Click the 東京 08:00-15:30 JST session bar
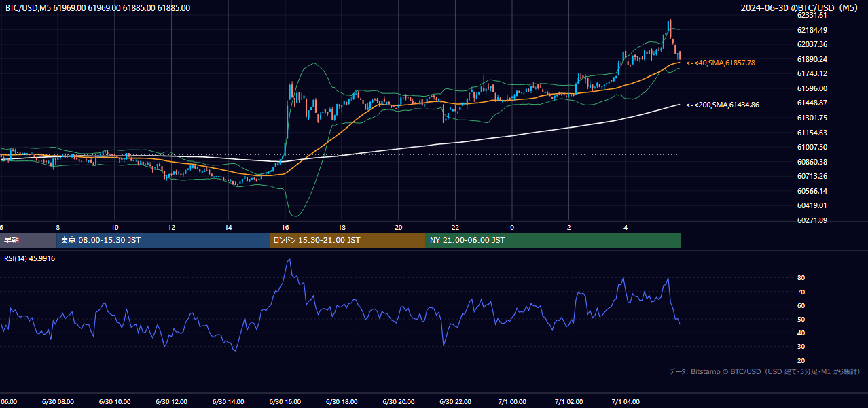 coord(163,240)
